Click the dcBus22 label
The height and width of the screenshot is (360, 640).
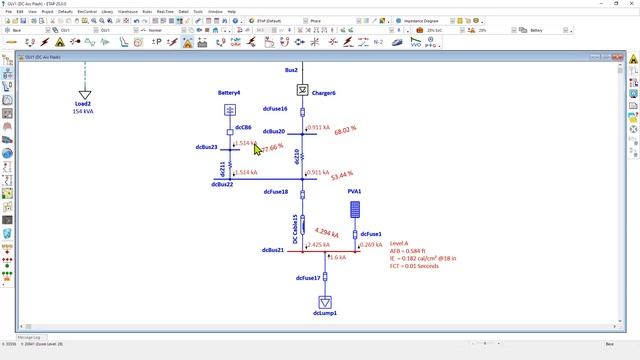(x=222, y=184)
